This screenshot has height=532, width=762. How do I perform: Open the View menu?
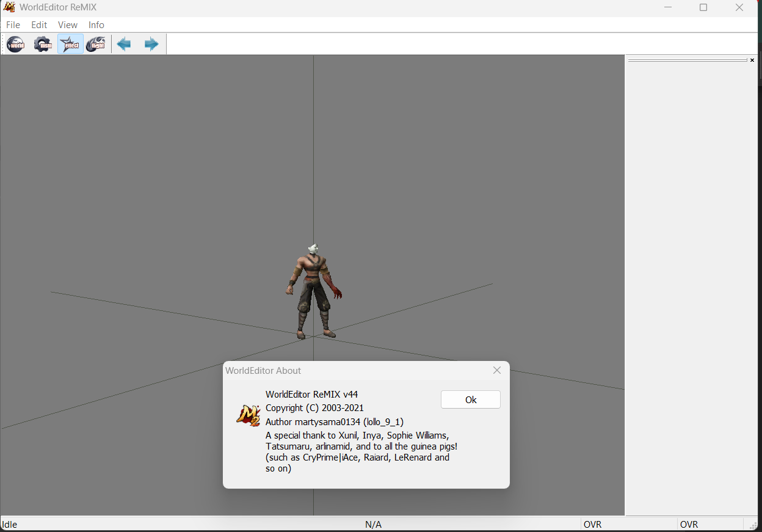67,24
